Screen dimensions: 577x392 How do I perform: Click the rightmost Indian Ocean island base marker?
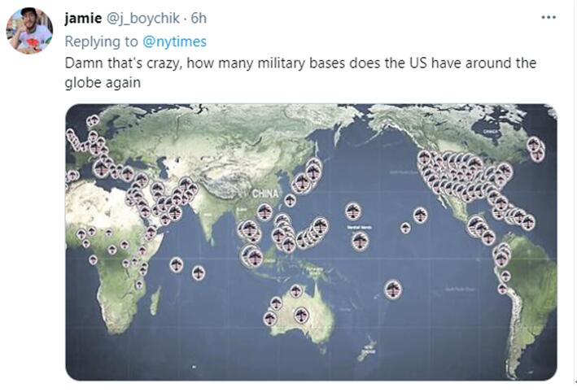(199, 272)
